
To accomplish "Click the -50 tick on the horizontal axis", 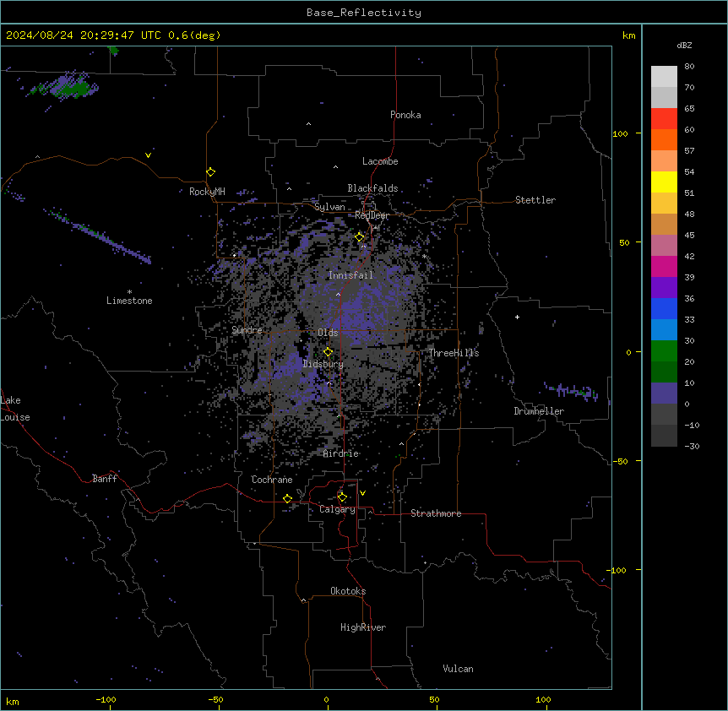I will pos(215,699).
